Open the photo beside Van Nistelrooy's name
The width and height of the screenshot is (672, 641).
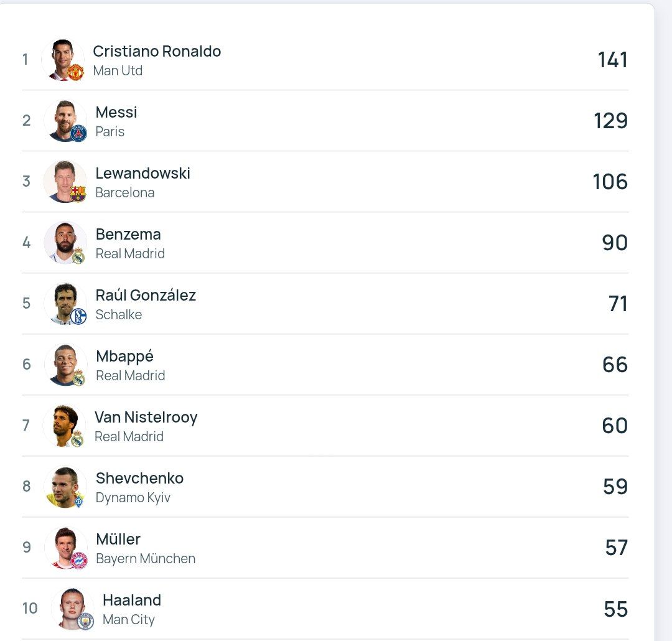pos(63,424)
